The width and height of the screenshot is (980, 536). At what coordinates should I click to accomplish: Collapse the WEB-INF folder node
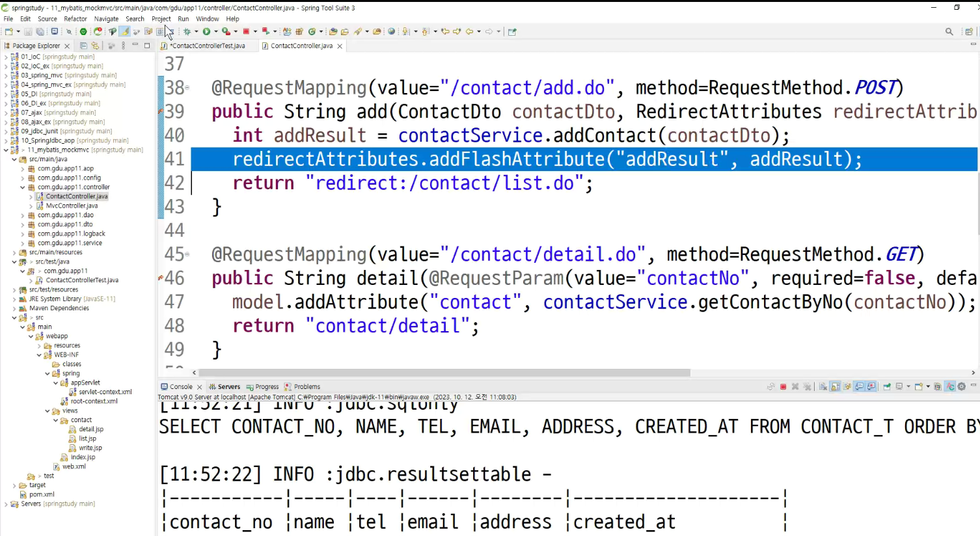point(39,355)
